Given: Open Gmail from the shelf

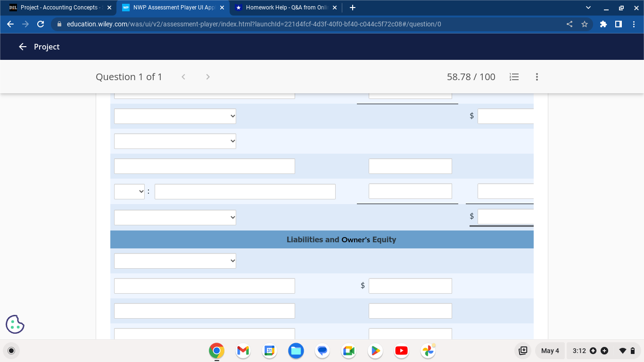Looking at the screenshot, I should coord(243,351).
